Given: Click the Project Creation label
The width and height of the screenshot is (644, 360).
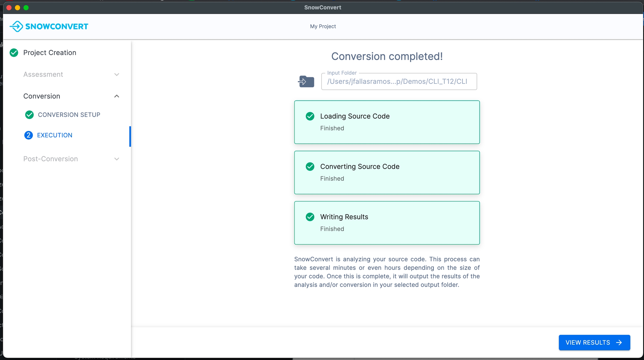Looking at the screenshot, I should pos(50,53).
